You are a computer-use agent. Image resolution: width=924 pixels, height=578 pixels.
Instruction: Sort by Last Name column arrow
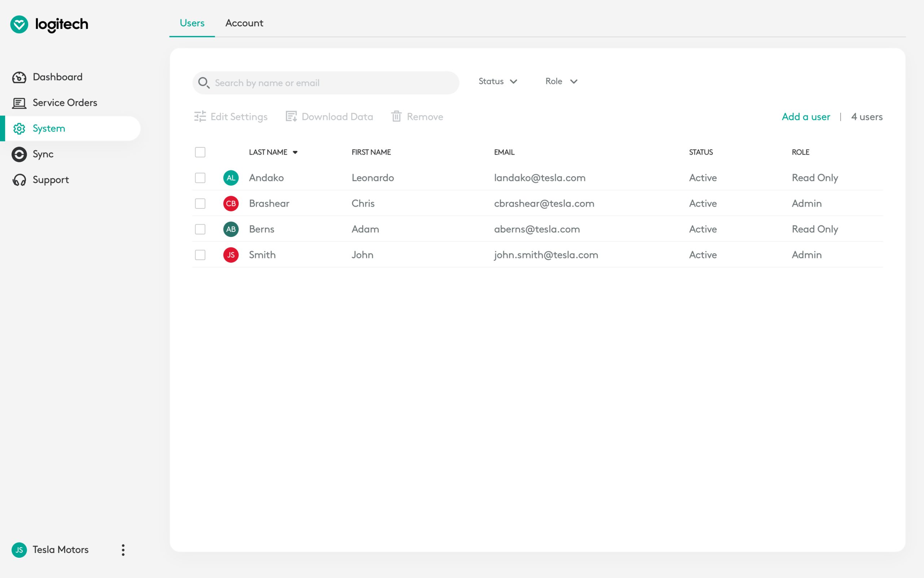tap(295, 152)
